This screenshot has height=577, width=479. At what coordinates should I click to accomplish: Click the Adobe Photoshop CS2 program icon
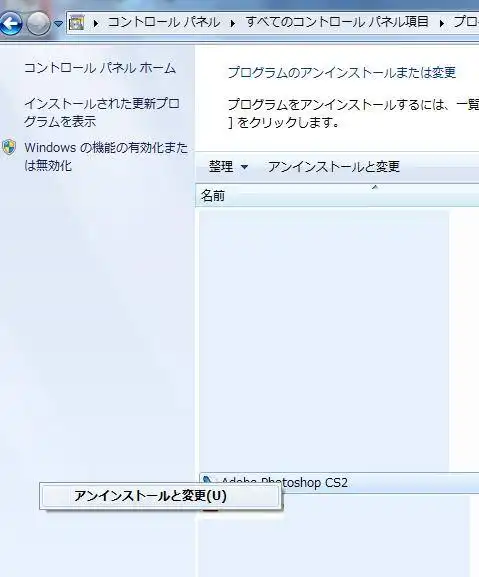pyautogui.click(x=207, y=479)
